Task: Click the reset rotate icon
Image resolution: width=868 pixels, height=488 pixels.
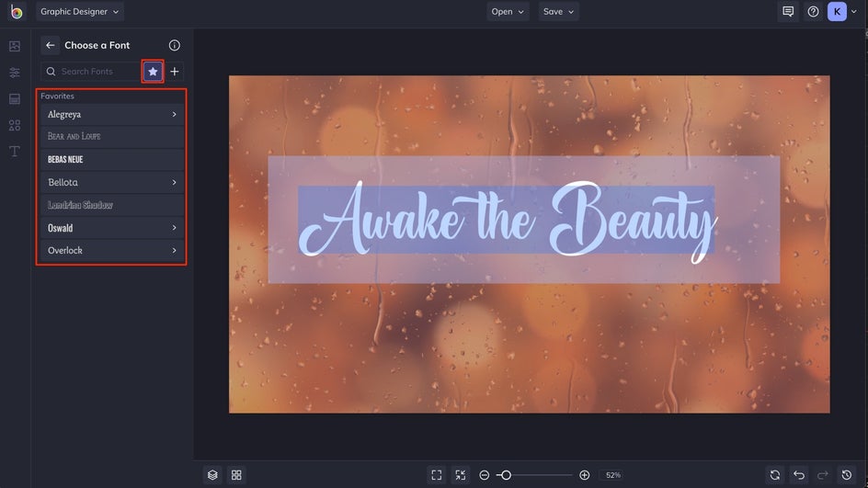Action: point(775,475)
